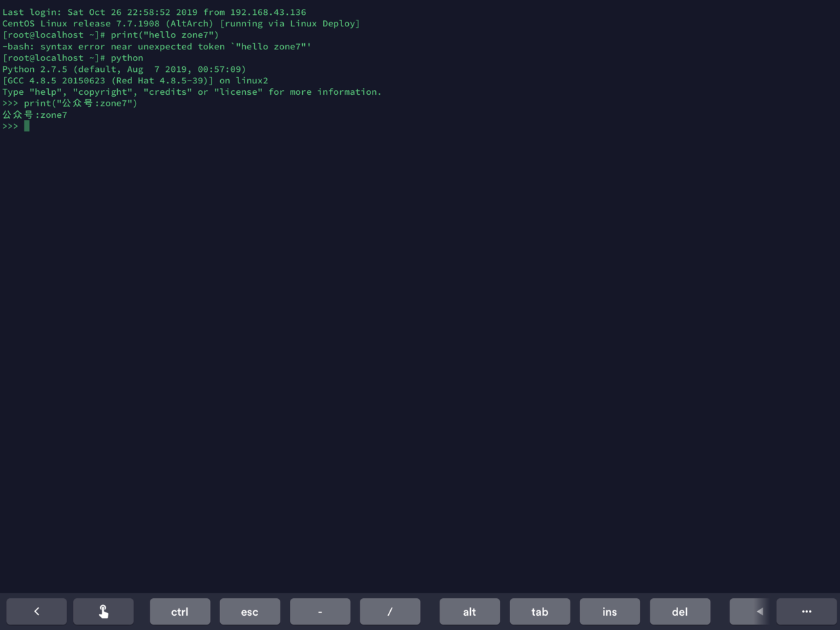Click the 公众号:zone7 output text
The height and width of the screenshot is (630, 840).
coord(35,114)
